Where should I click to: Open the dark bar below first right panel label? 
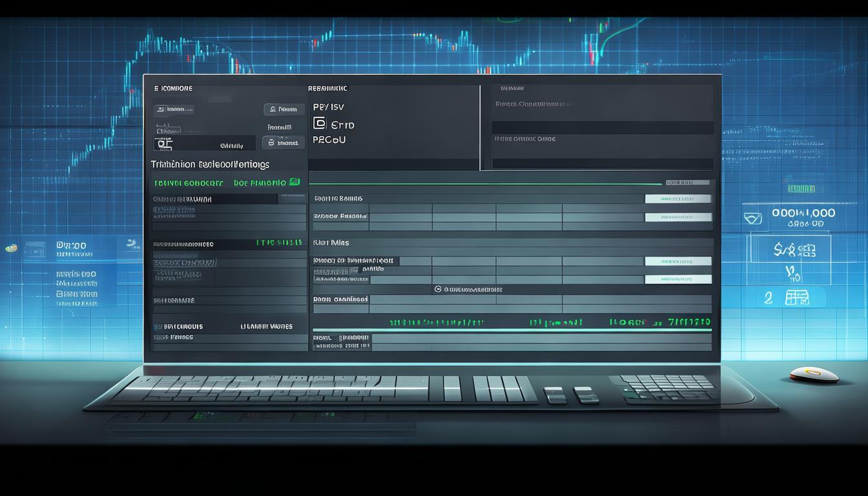[603, 127]
